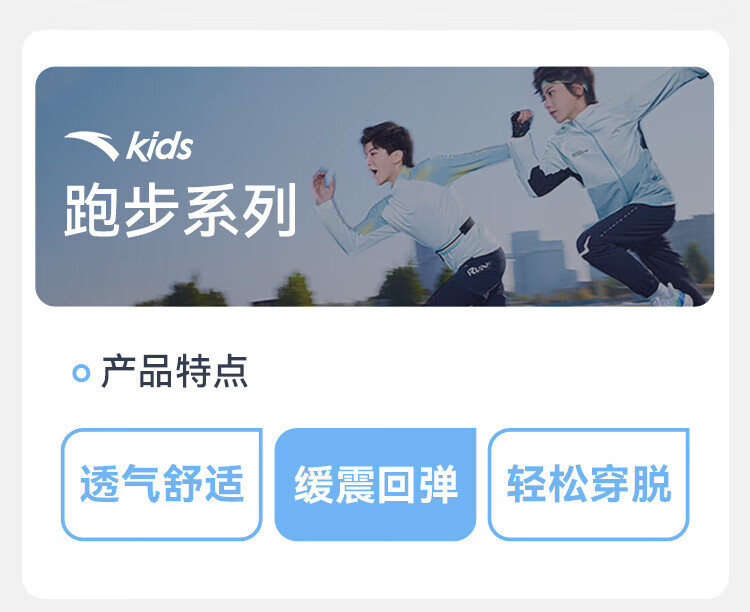
Task: Click the 跑步系列 banner title
Action: 181,211
